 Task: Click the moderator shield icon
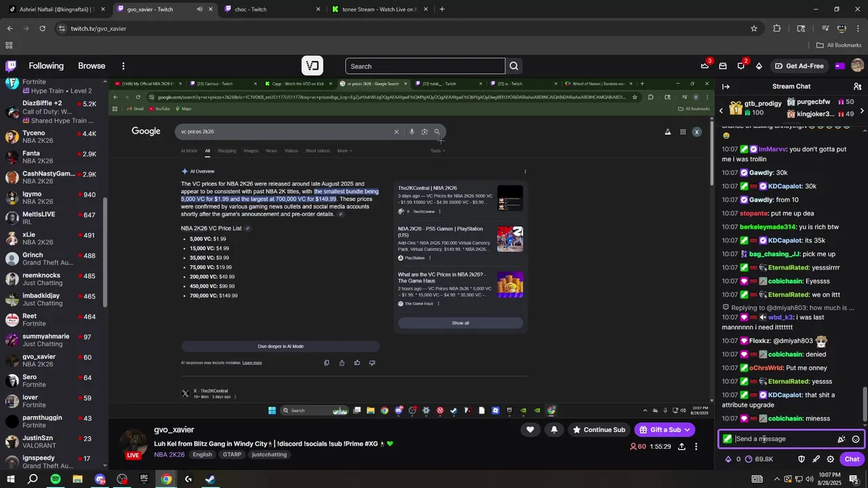(x=801, y=459)
